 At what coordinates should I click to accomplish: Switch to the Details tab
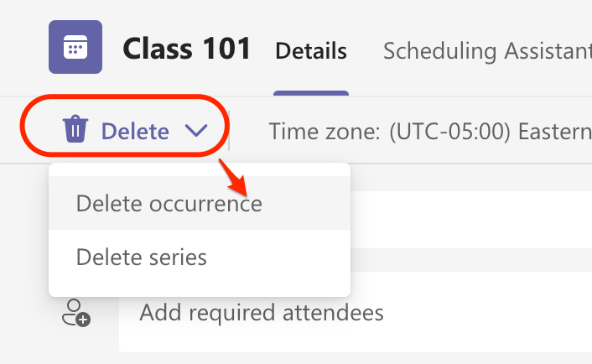(311, 51)
